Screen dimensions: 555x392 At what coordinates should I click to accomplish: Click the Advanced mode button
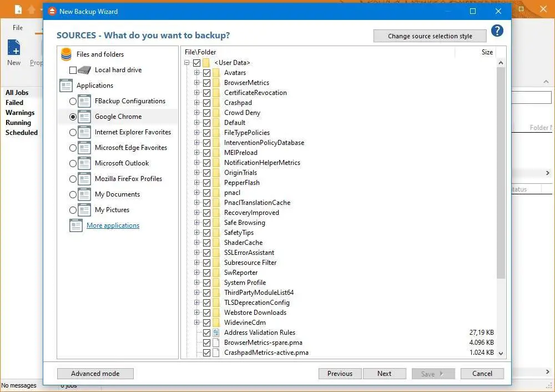tap(95, 374)
